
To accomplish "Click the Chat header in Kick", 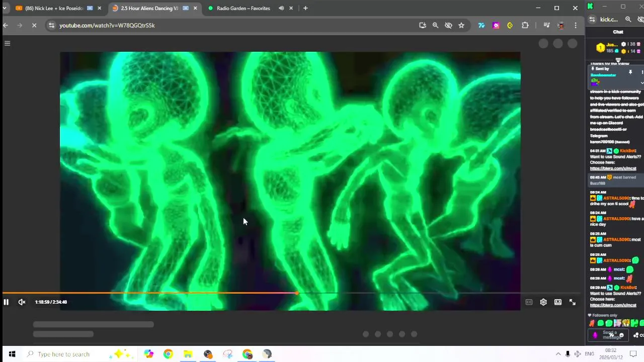I will tap(618, 32).
